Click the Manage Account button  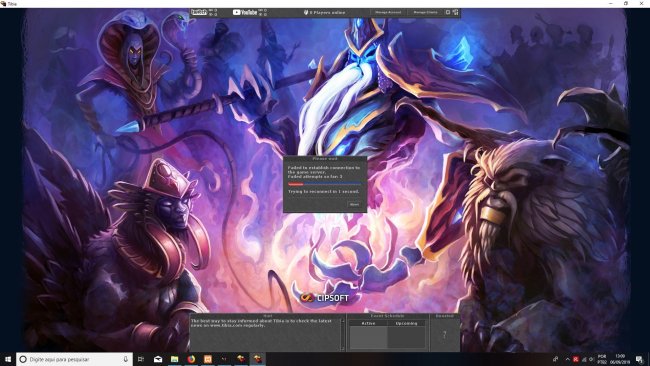388,12
